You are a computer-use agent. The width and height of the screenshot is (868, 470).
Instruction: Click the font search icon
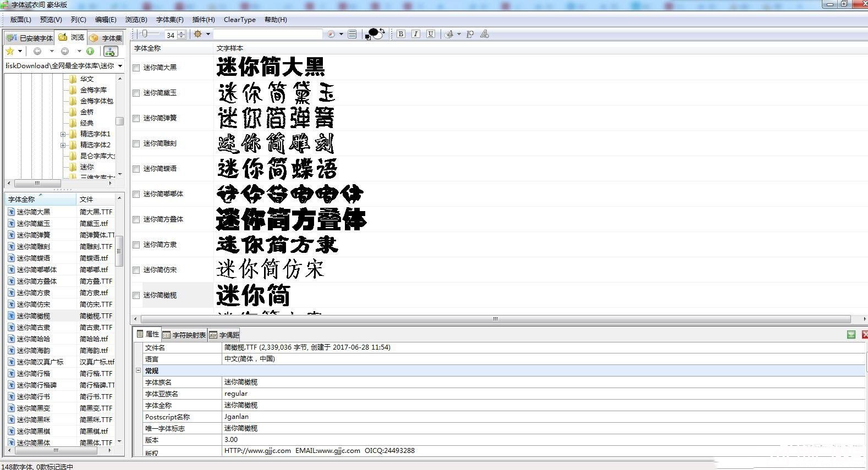[470, 34]
